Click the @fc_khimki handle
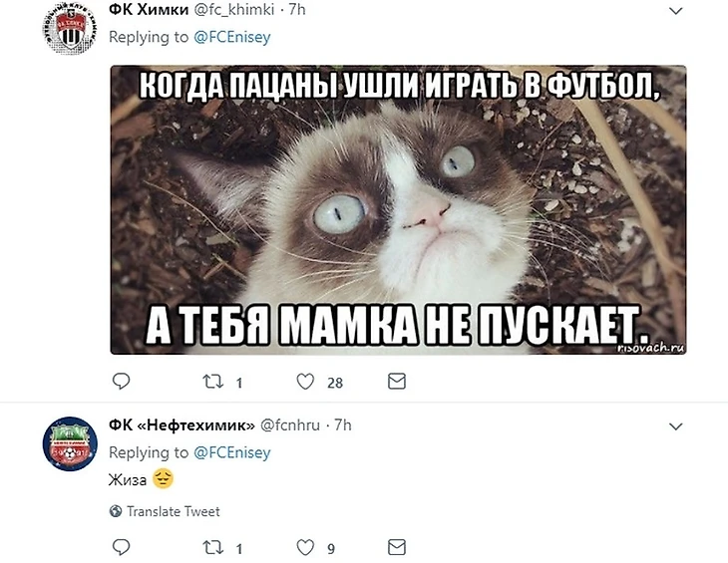 [x=234, y=10]
